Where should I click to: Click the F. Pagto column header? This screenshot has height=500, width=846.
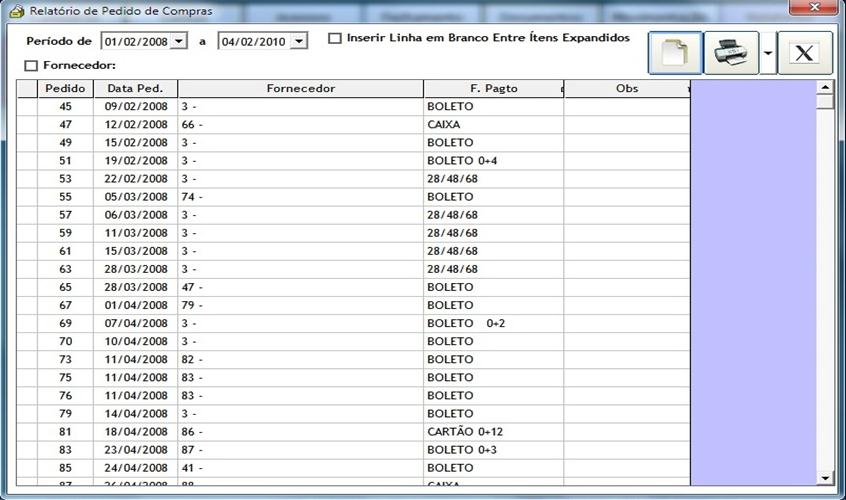pyautogui.click(x=494, y=88)
